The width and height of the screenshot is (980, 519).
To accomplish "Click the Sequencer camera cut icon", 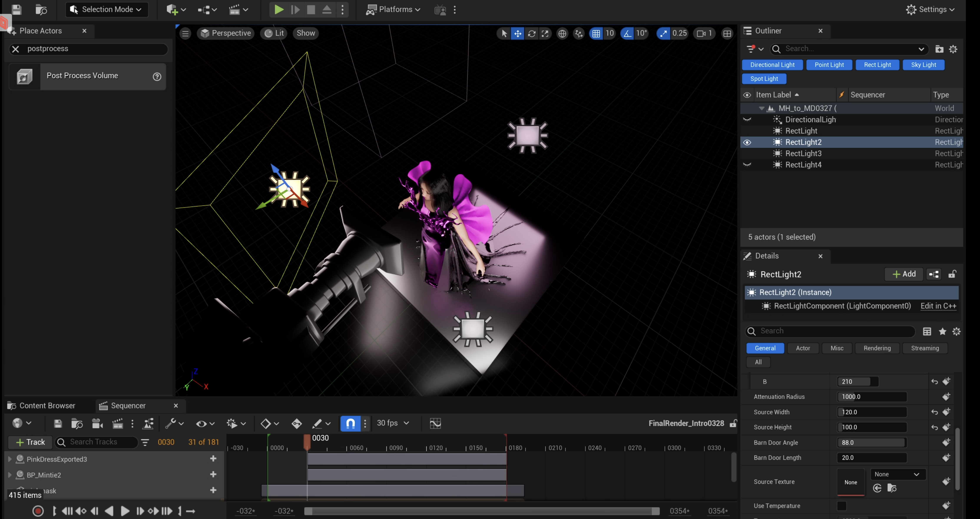I will click(97, 423).
